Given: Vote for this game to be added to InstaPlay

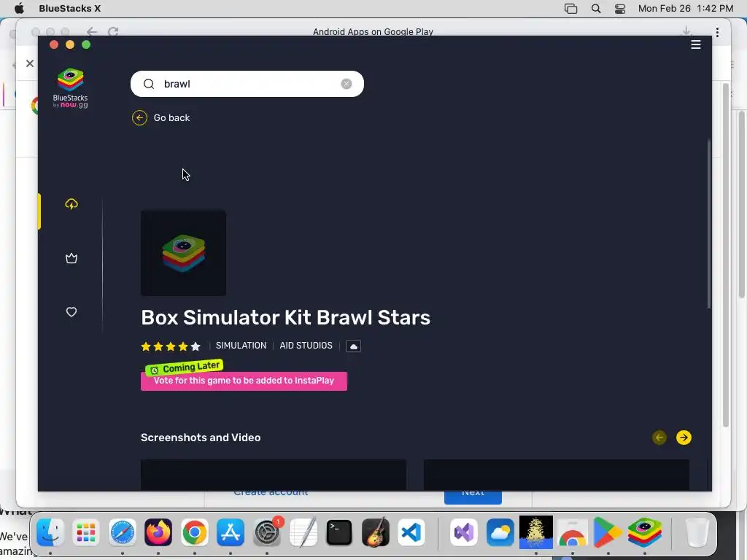Looking at the screenshot, I should coord(244,381).
